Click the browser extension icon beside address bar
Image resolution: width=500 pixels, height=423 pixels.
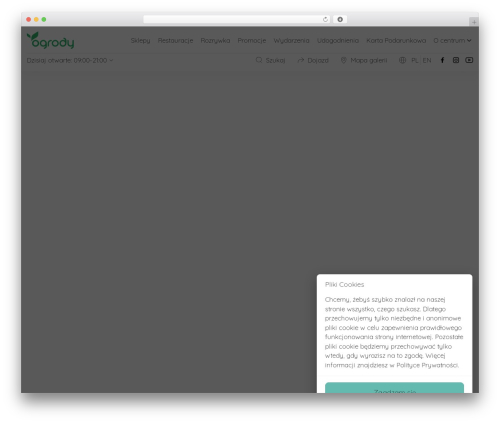[x=340, y=19]
